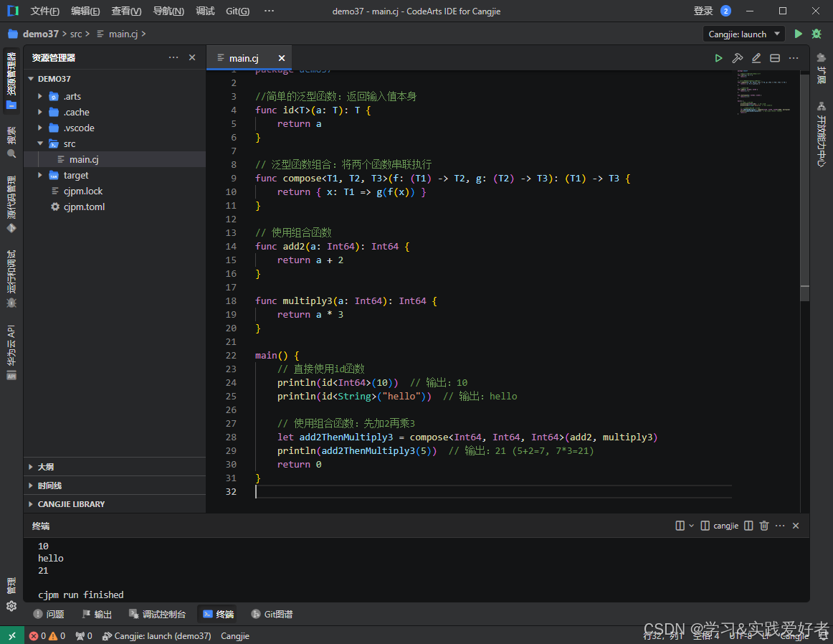Click the green run button beside Cangjie: launch
This screenshot has height=644, width=833.
pyautogui.click(x=798, y=34)
